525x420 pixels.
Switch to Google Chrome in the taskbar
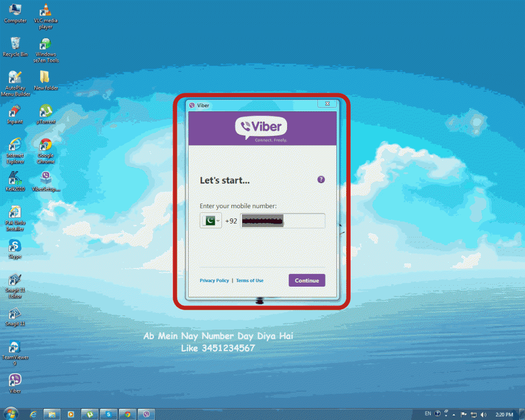pos(128,414)
